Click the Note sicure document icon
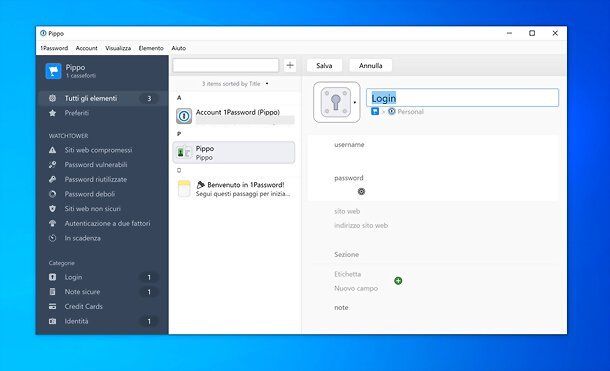The image size is (610, 371). (53, 292)
